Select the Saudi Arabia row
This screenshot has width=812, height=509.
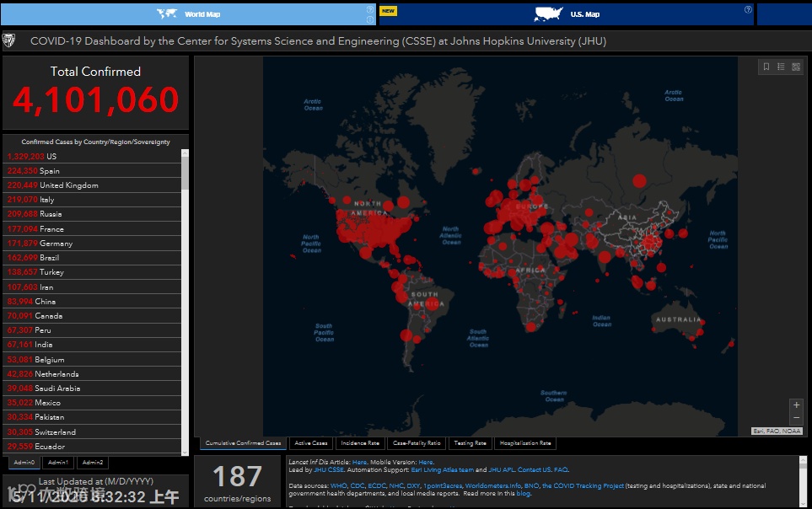pyautogui.click(x=92, y=388)
